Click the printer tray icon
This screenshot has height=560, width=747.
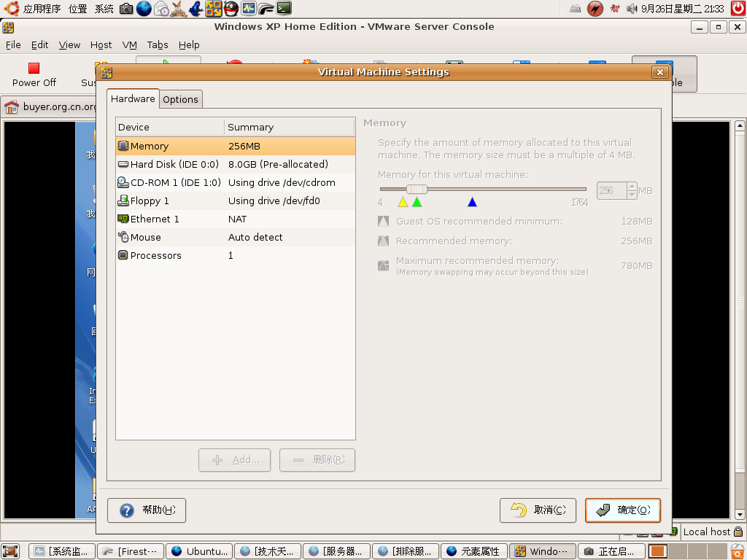click(576, 8)
